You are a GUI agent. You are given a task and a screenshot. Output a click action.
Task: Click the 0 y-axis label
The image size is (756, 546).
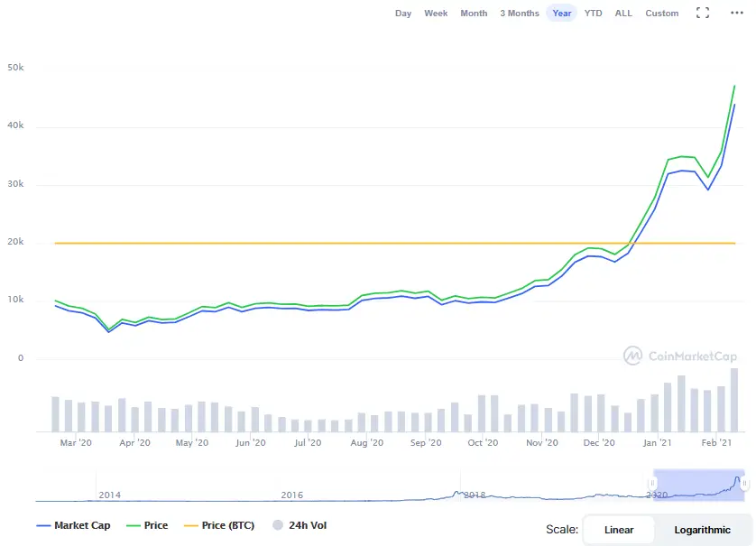(21, 358)
